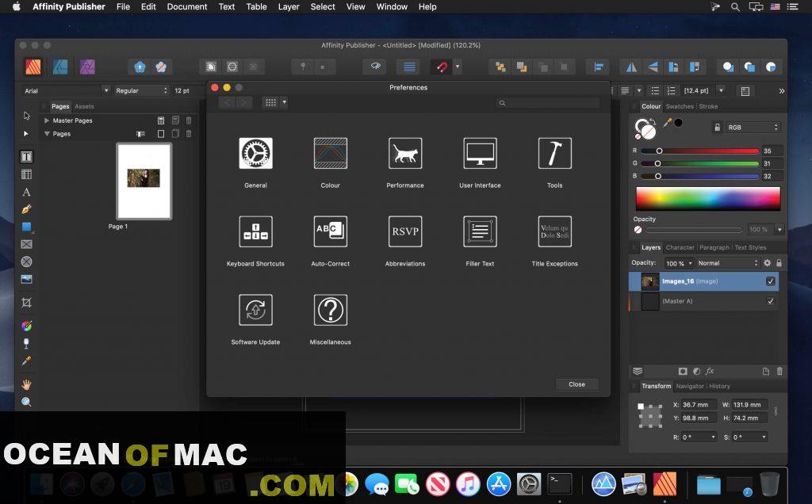Collapse Pages section
The width and height of the screenshot is (812, 504).
[x=47, y=133]
